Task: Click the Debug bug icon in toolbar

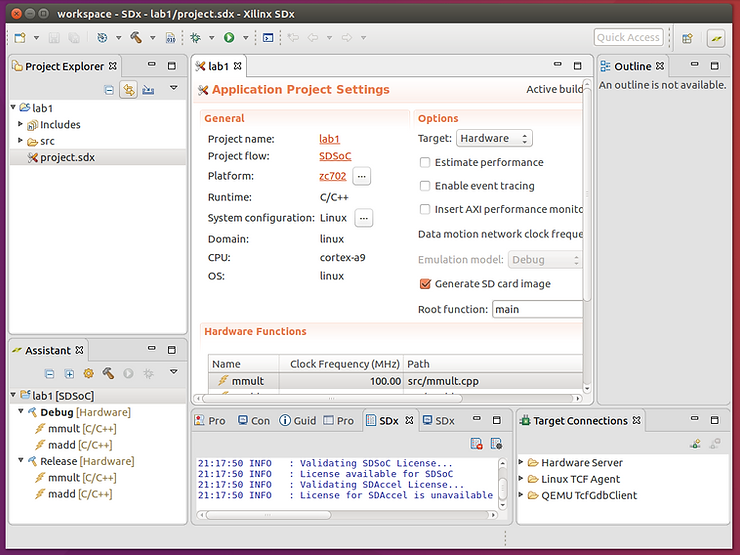Action: [195, 38]
